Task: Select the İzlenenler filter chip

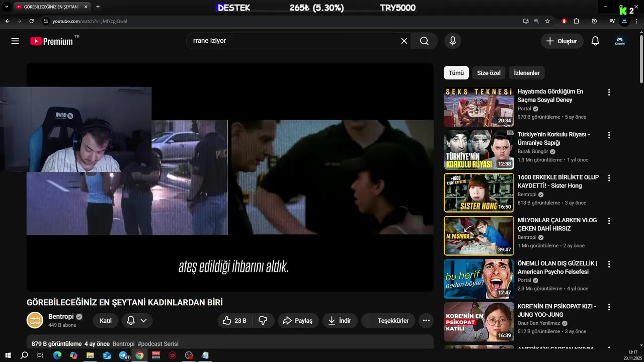Action: tap(527, 73)
